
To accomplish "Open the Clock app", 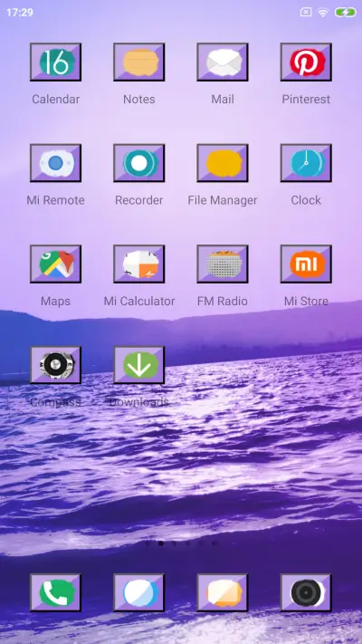I will tap(306, 163).
